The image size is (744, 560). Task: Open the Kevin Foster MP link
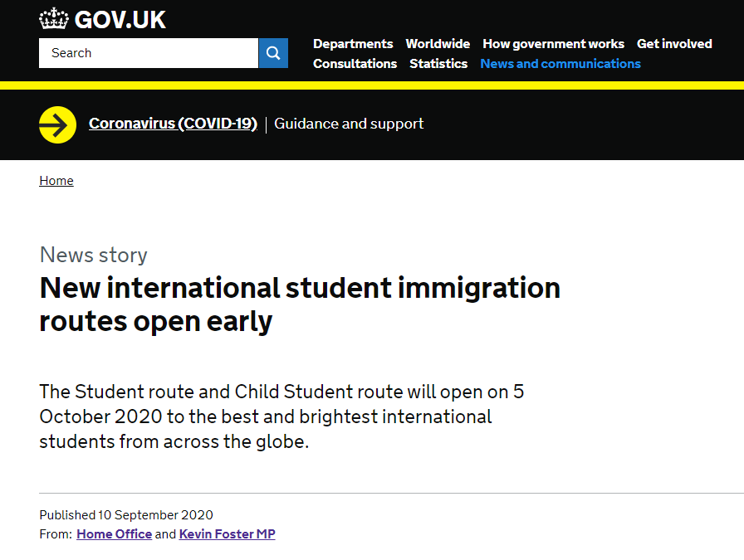coord(228,534)
